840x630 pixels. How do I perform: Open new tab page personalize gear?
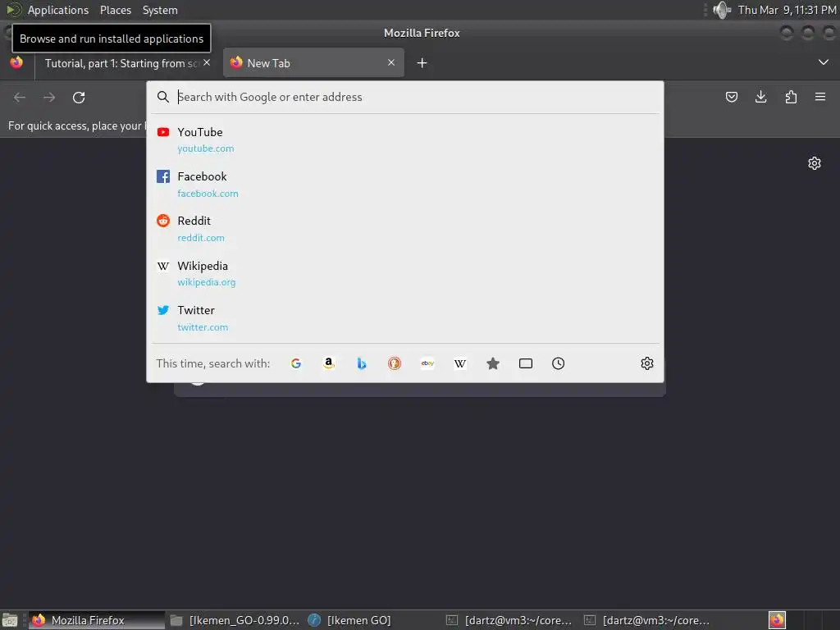coord(815,163)
